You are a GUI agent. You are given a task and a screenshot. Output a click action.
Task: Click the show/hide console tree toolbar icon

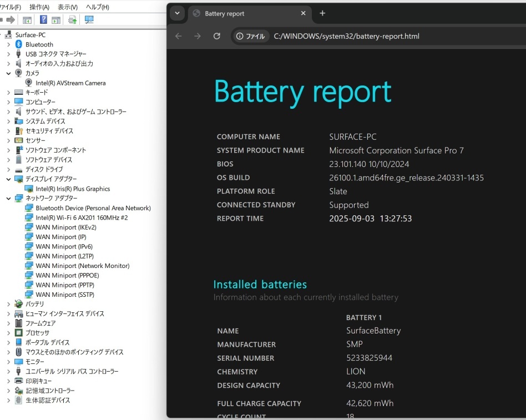pyautogui.click(x=27, y=20)
